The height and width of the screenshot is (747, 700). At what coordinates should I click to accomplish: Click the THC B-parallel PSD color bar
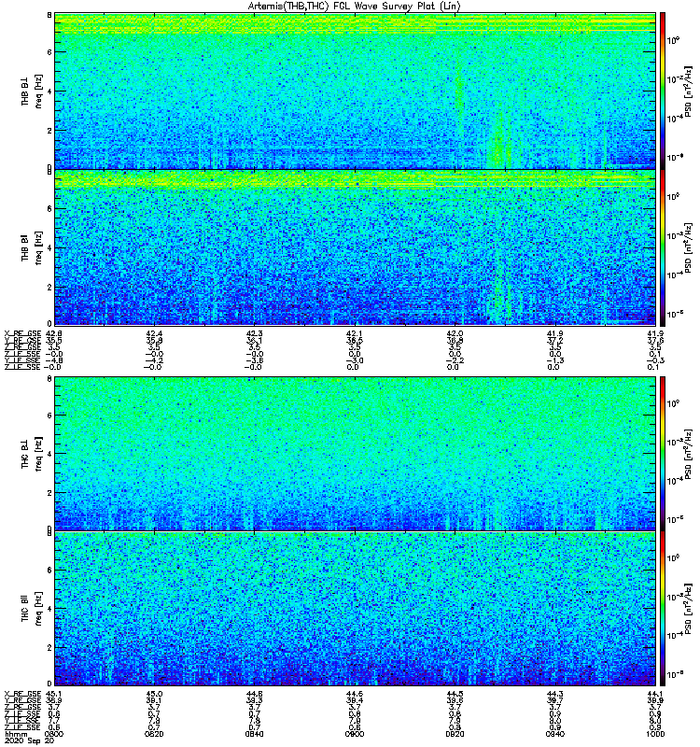662,609
